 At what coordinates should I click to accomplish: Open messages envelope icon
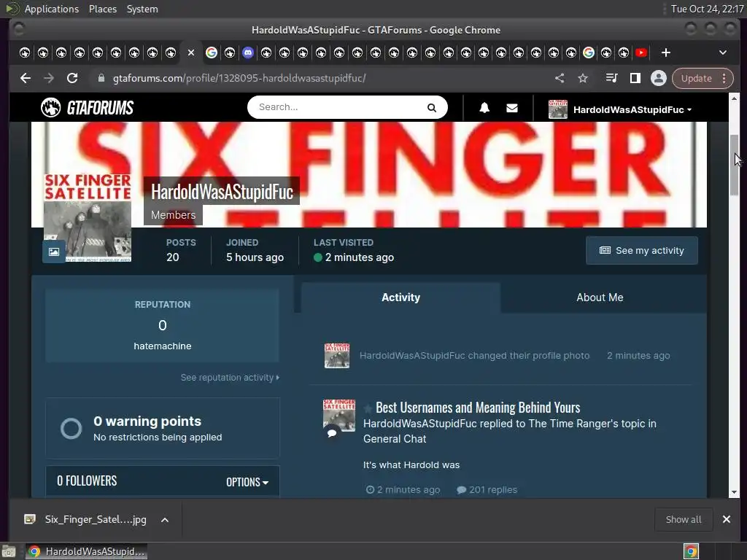[x=512, y=108]
